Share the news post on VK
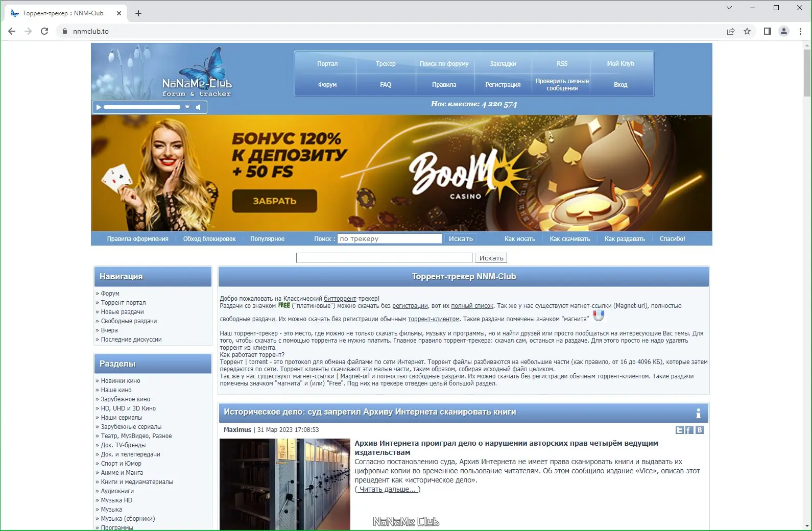812x531 pixels. 700,430
